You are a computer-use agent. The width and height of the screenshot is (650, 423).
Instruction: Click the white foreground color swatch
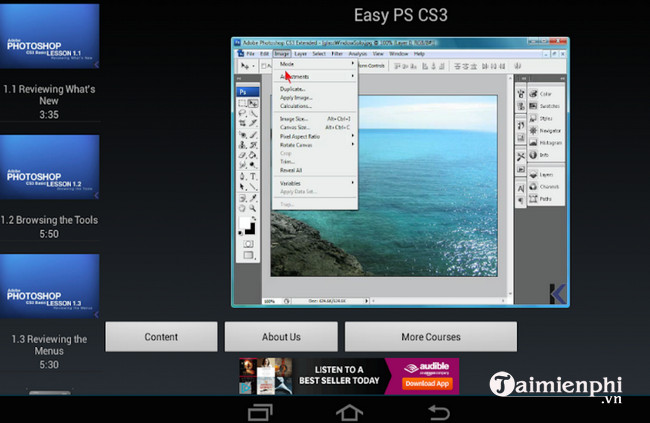coord(244,222)
